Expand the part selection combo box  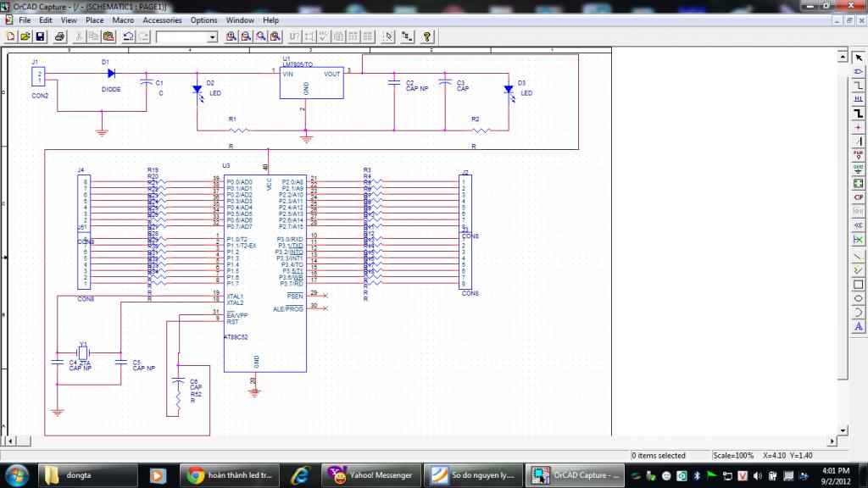tap(212, 37)
